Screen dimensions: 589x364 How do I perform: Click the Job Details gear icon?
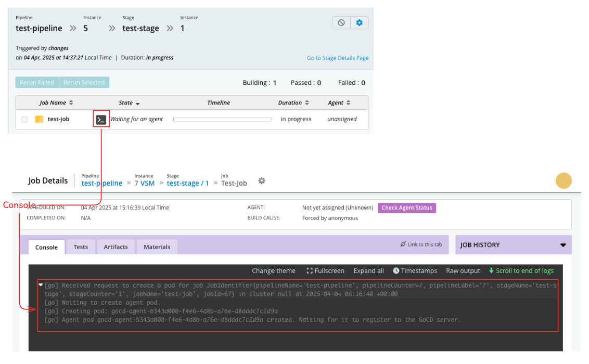pyautogui.click(x=262, y=181)
